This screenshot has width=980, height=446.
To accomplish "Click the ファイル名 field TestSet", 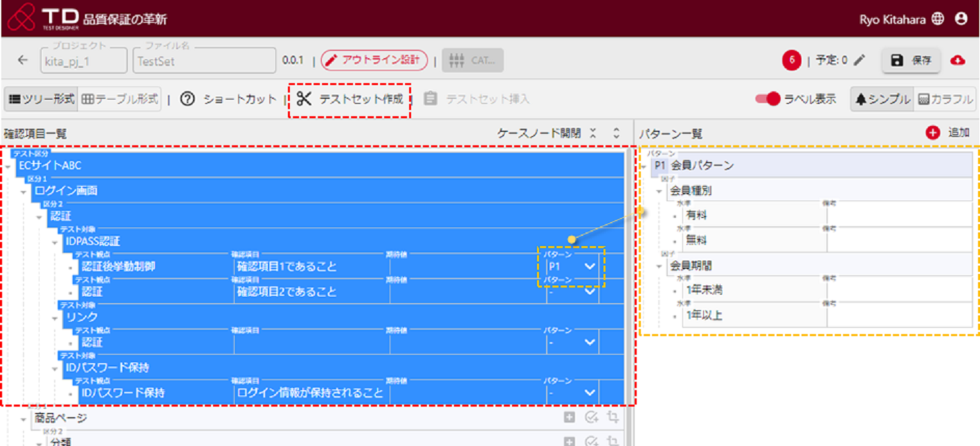I will click(204, 60).
